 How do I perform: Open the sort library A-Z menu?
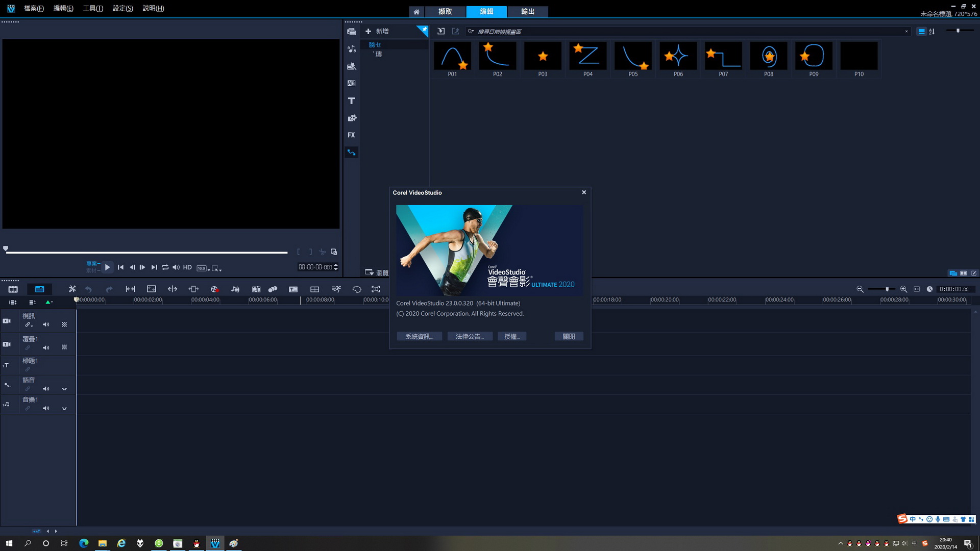point(932,32)
